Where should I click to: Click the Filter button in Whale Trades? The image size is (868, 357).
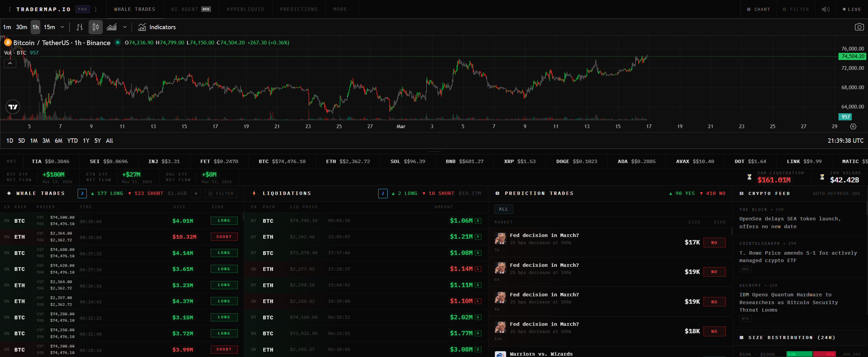221,194
